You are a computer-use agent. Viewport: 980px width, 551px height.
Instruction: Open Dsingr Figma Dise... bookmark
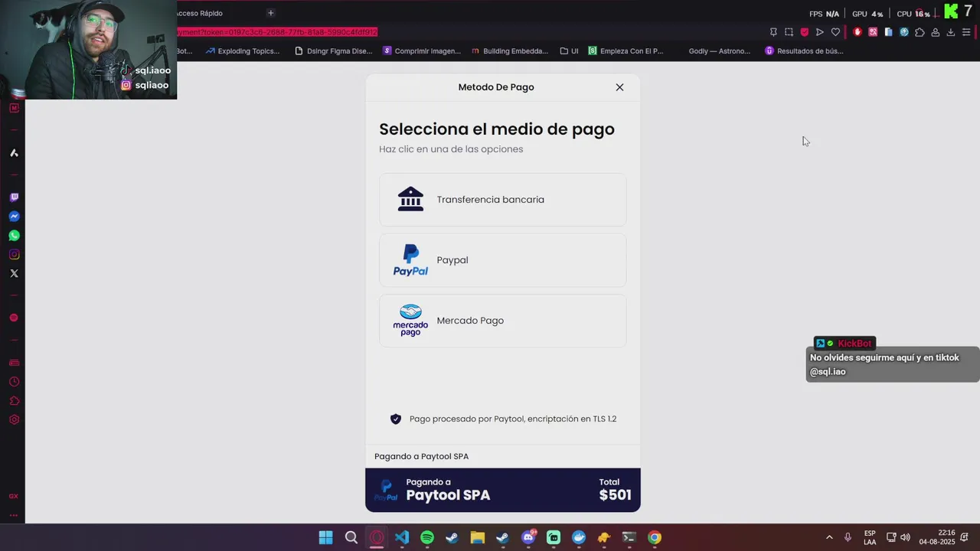334,51
